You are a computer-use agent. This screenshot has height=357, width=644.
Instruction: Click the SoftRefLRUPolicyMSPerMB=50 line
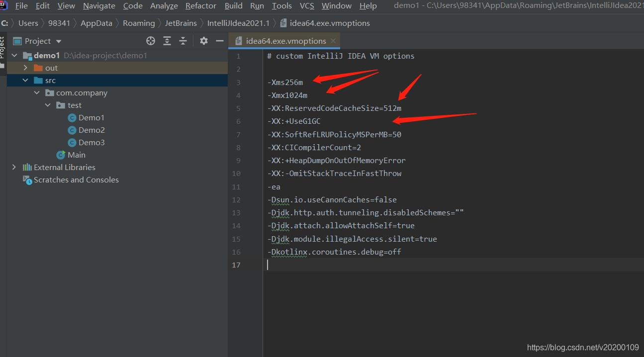pos(334,135)
